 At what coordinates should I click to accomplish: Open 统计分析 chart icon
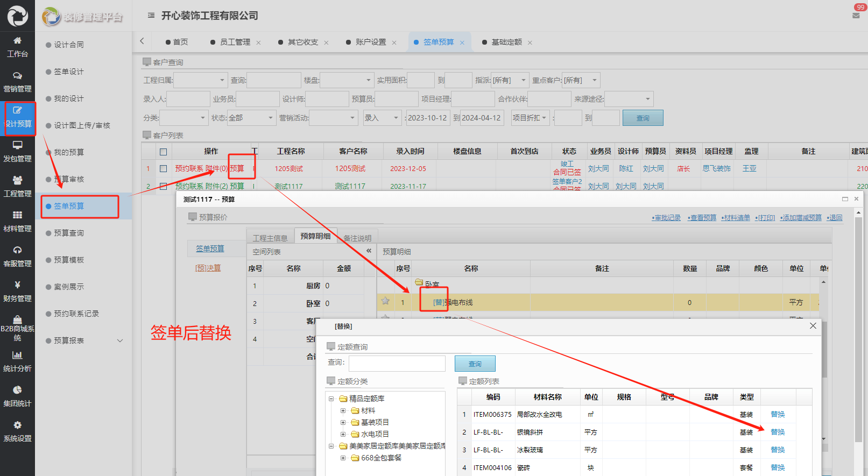point(17,356)
